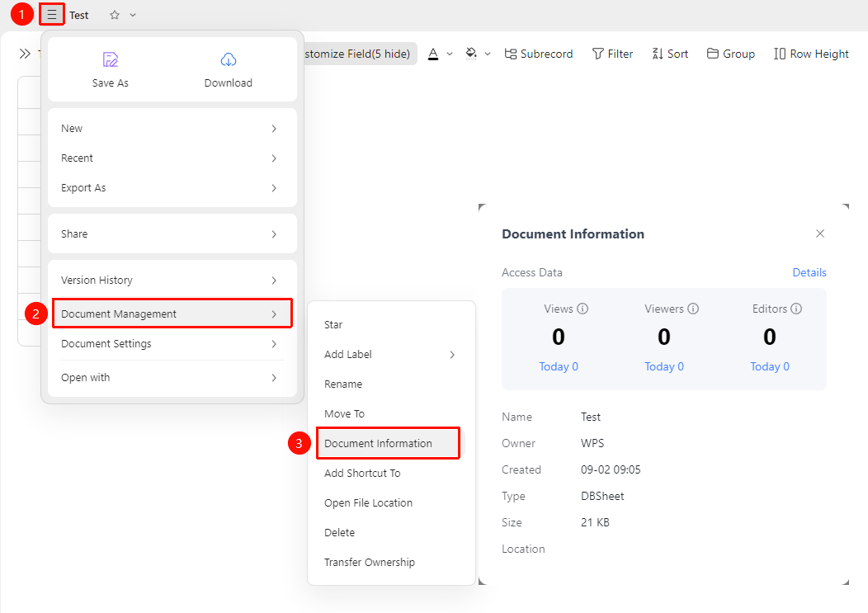
Task: Click the font color A icon
Action: [433, 54]
